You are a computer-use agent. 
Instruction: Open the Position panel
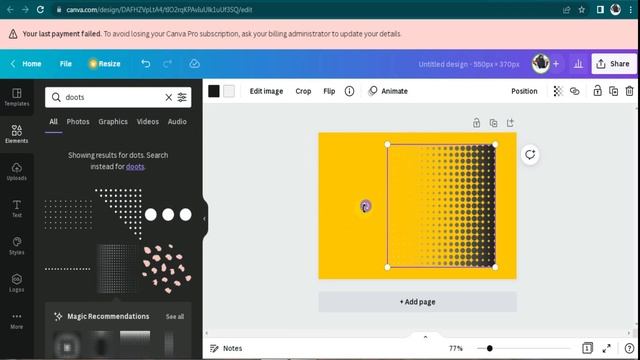tap(524, 91)
